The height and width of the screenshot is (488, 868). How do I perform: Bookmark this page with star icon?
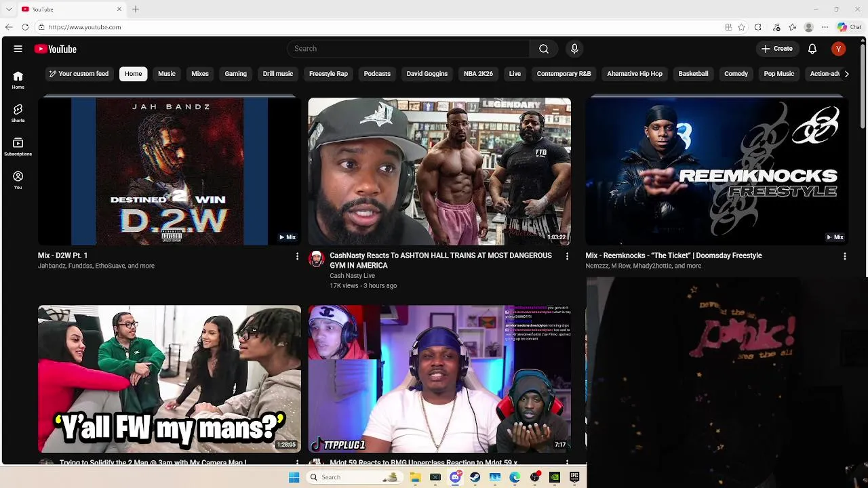[x=742, y=27]
